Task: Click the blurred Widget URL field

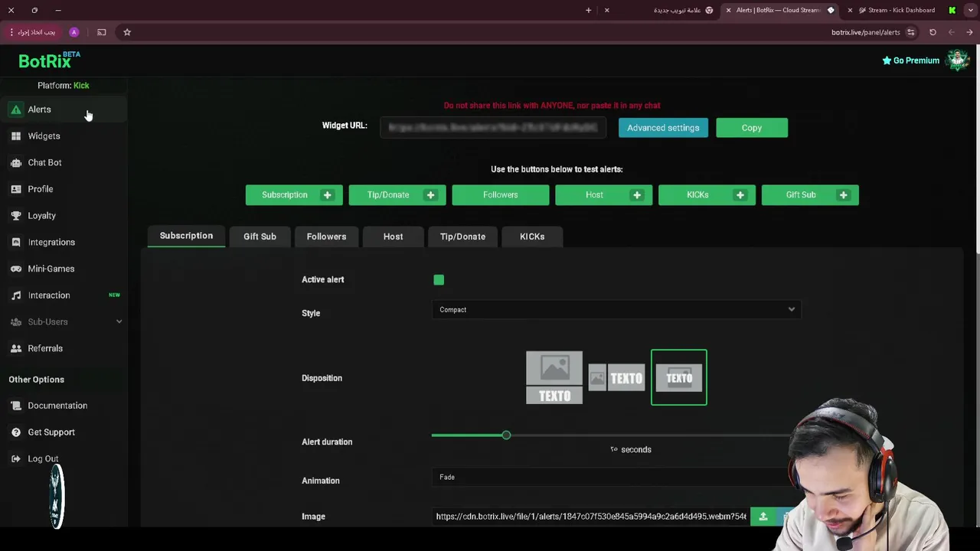Action: (494, 128)
